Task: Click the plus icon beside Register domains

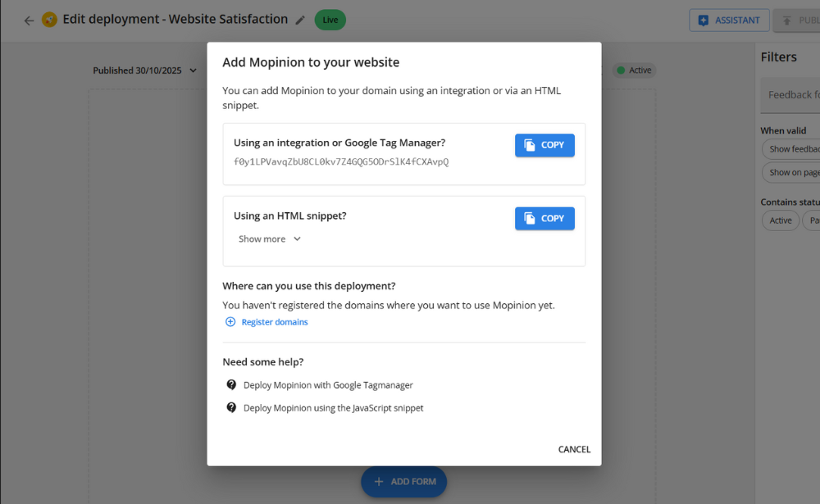Action: click(230, 321)
